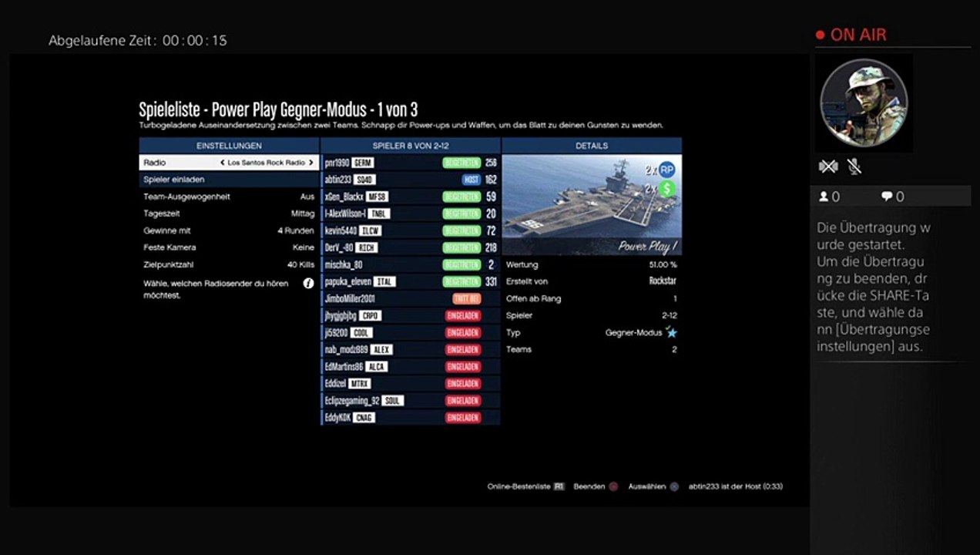Click the left arrow of Radio selector
The width and height of the screenshot is (980, 555).
[x=223, y=163]
